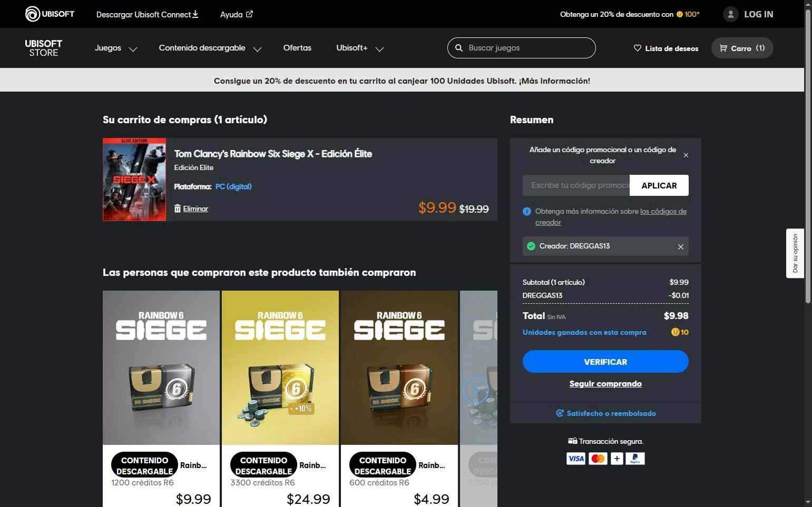Viewport: 812px width, 507px height.
Task: Click the promo code input field
Action: [576, 185]
